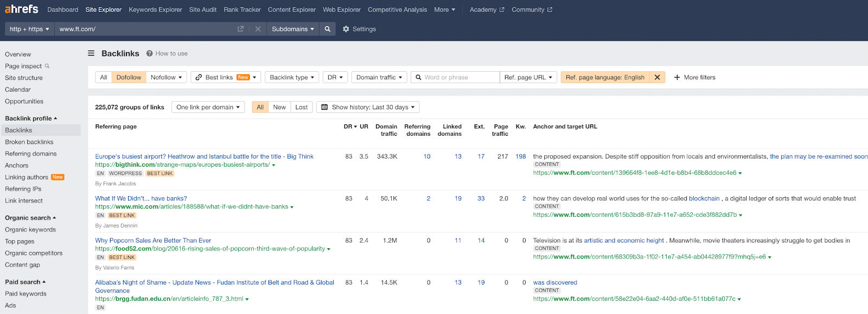Collapse the Backlink profile section
The height and width of the screenshot is (314, 868).
click(31, 118)
